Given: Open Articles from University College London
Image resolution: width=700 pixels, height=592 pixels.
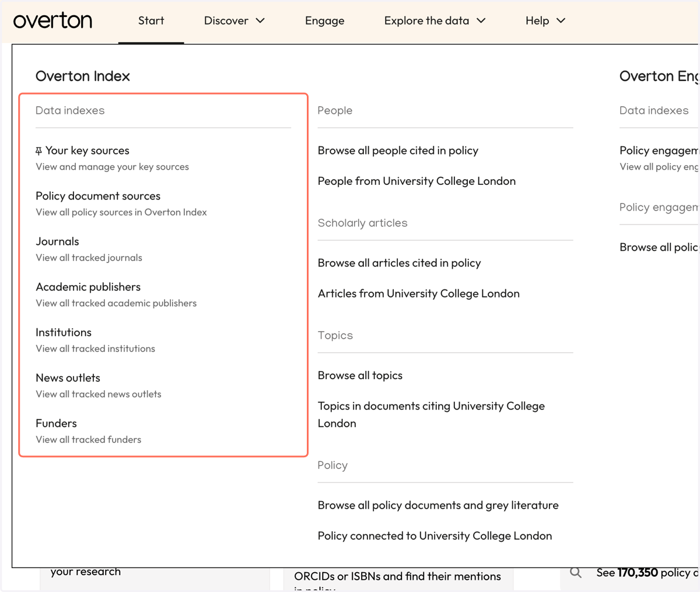Looking at the screenshot, I should click(x=418, y=293).
